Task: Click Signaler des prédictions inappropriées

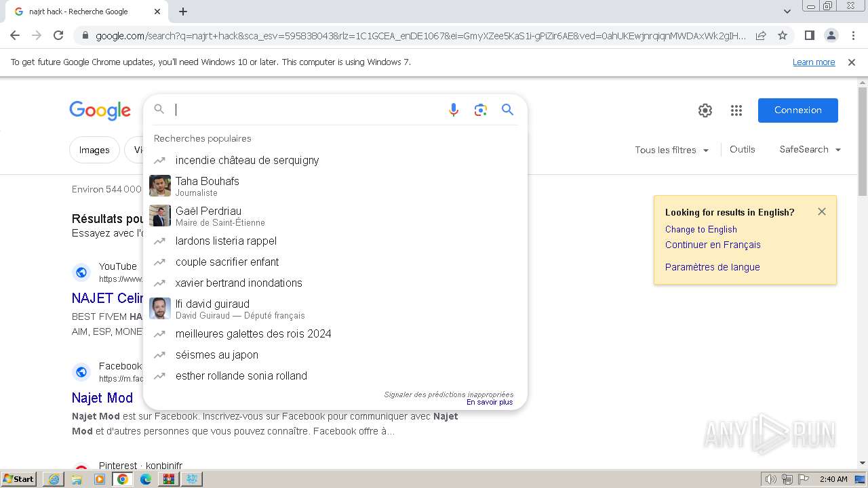Action: point(449,394)
